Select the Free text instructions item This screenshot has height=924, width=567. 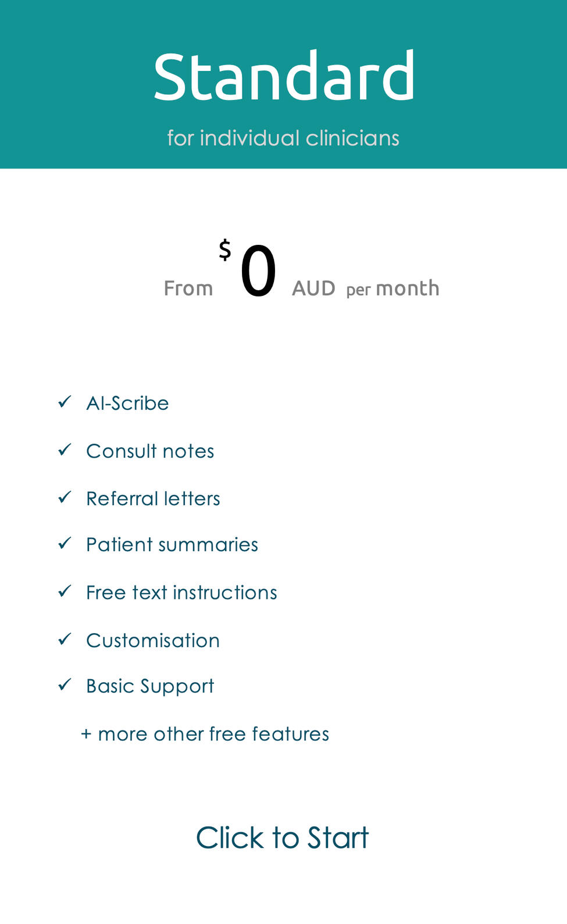click(x=181, y=593)
